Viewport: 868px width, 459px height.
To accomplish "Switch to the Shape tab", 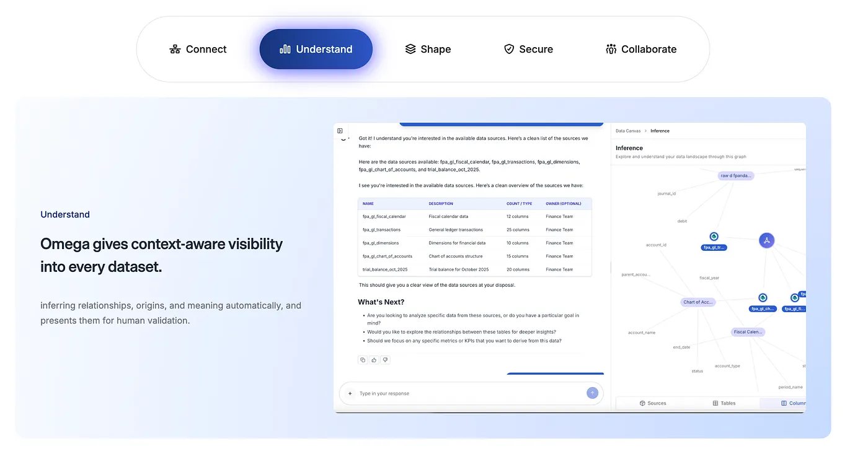I will (x=428, y=50).
